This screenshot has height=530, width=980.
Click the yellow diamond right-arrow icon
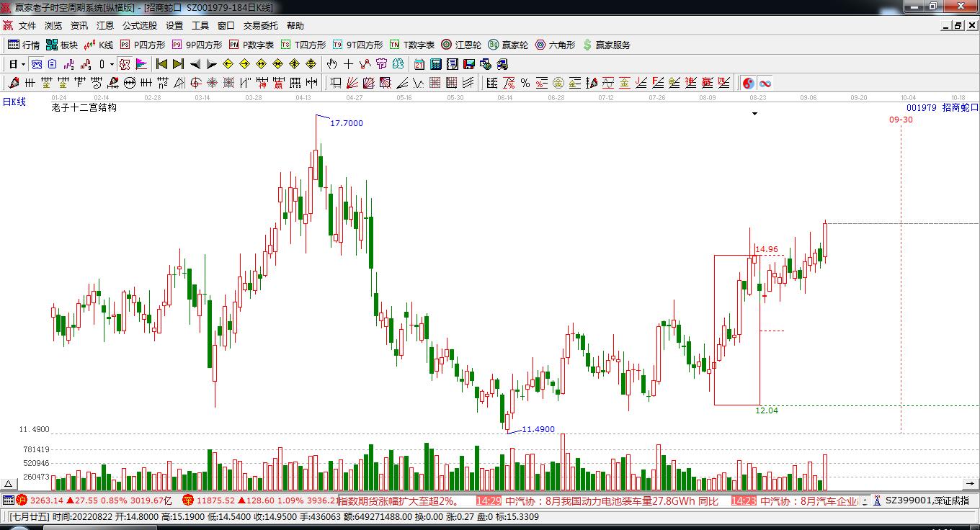[245, 64]
